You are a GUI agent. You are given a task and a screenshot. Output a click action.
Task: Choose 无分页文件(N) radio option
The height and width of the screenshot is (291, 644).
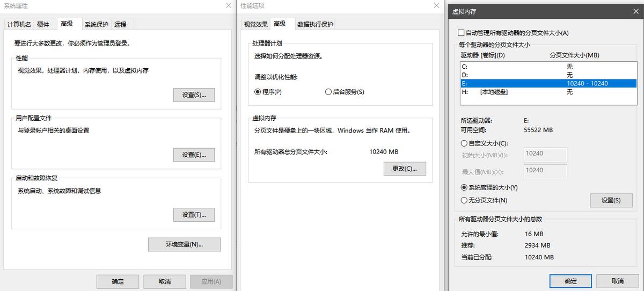coord(464,200)
